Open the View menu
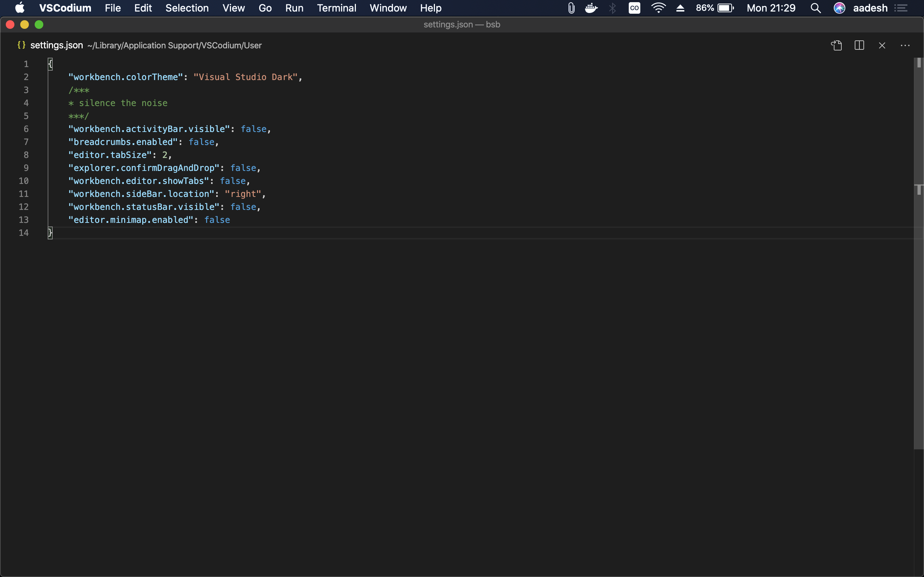Viewport: 924px width, 577px height. point(233,8)
